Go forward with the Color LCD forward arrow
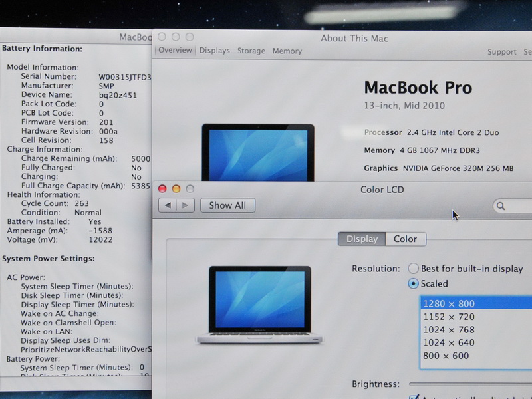The image size is (532, 399). click(x=186, y=205)
